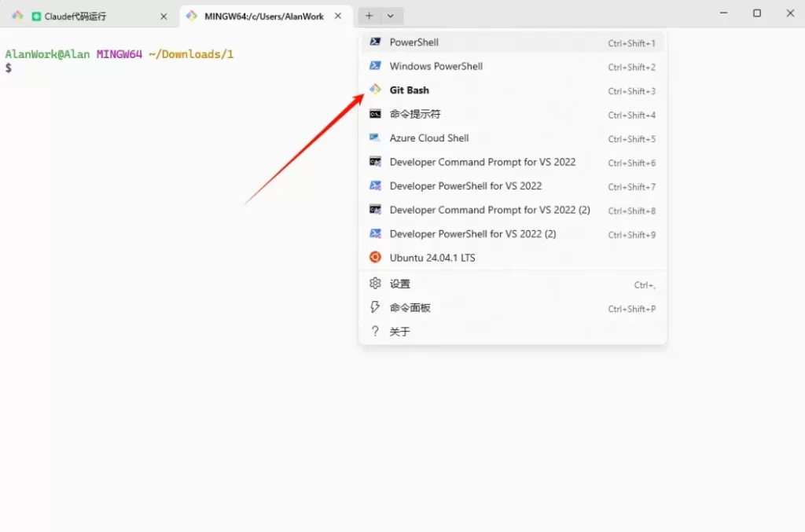Switch to the Claude代码运行 tab
805x532 pixels.
coord(91,16)
